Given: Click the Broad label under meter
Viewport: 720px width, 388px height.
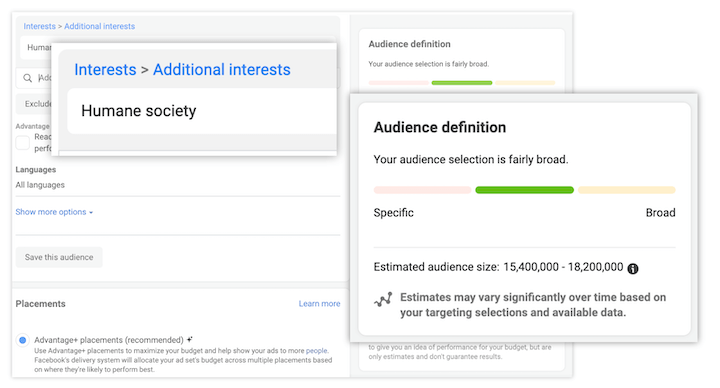Looking at the screenshot, I should (660, 213).
